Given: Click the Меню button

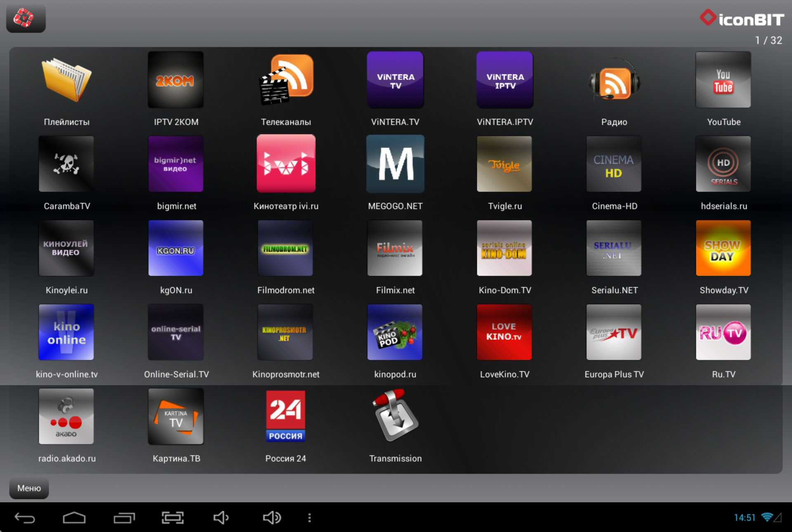Looking at the screenshot, I should (29, 488).
